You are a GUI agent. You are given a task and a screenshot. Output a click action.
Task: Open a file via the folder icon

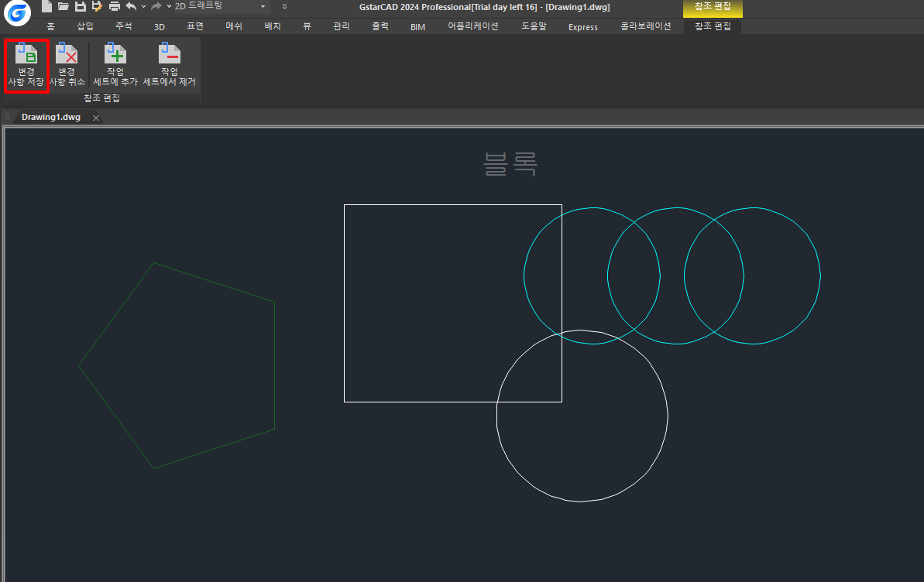63,6
